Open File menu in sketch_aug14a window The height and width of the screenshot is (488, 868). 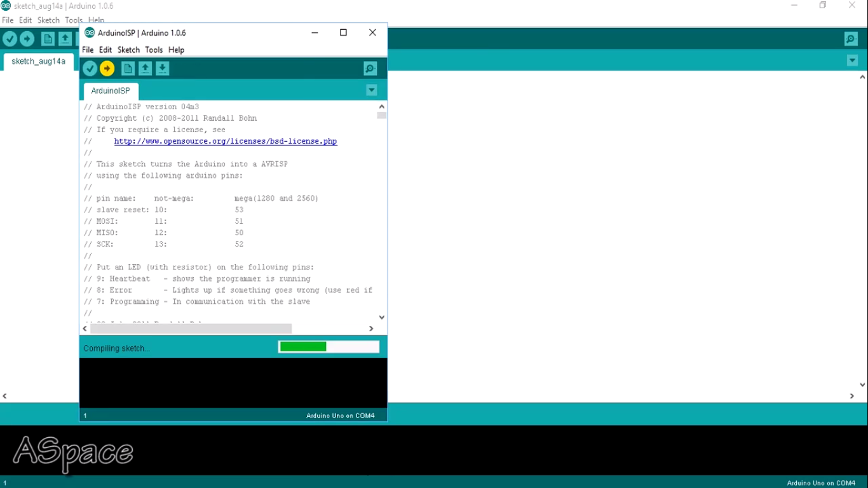8,20
